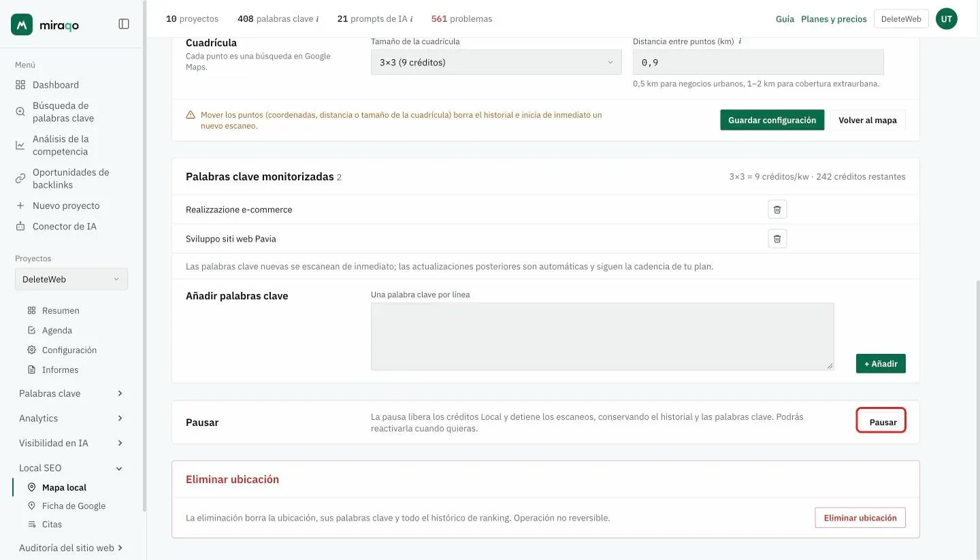Remove Sviluppo siti web Pavia trash icon
Image resolution: width=980 pixels, height=560 pixels.
(x=777, y=239)
